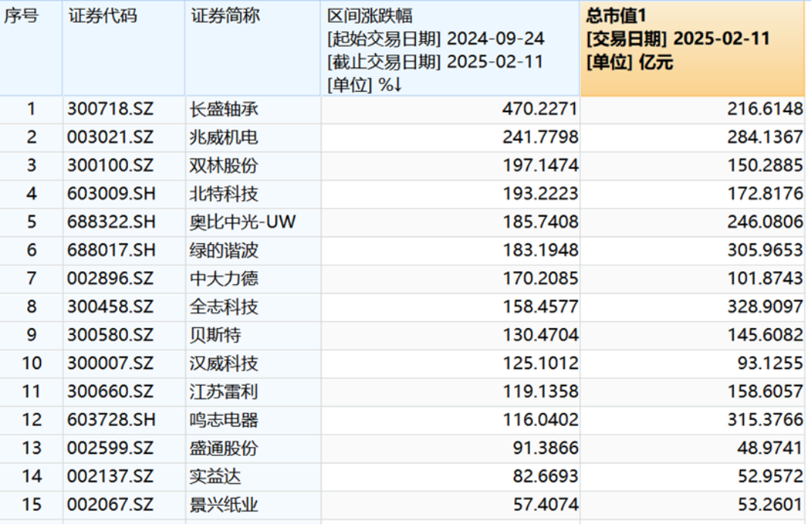Select the stock name 实益达
Image resolution: width=812 pixels, height=525 pixels.
click(215, 476)
